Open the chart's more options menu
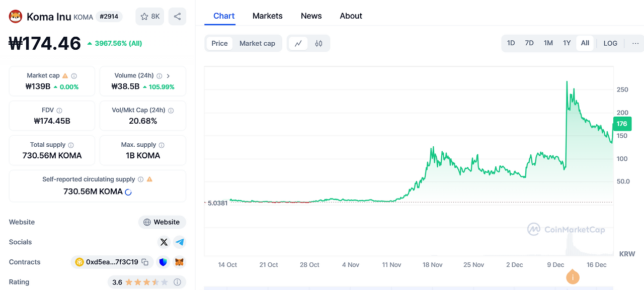 click(635, 43)
